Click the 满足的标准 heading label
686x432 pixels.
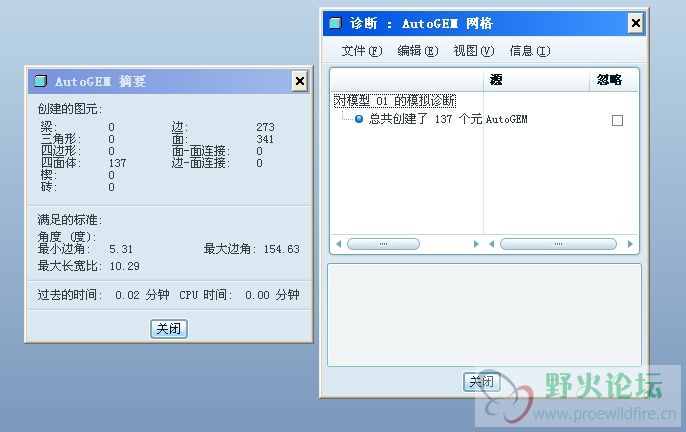(x=70, y=220)
